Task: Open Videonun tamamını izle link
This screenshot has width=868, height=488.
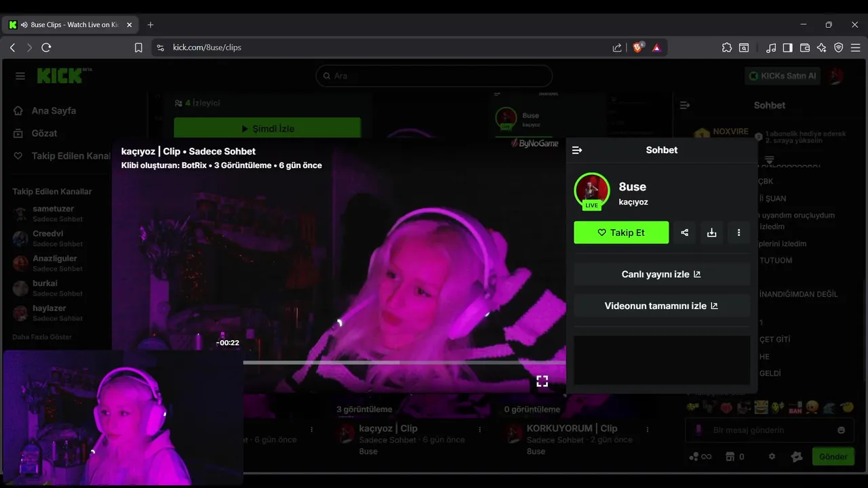Action: click(662, 306)
